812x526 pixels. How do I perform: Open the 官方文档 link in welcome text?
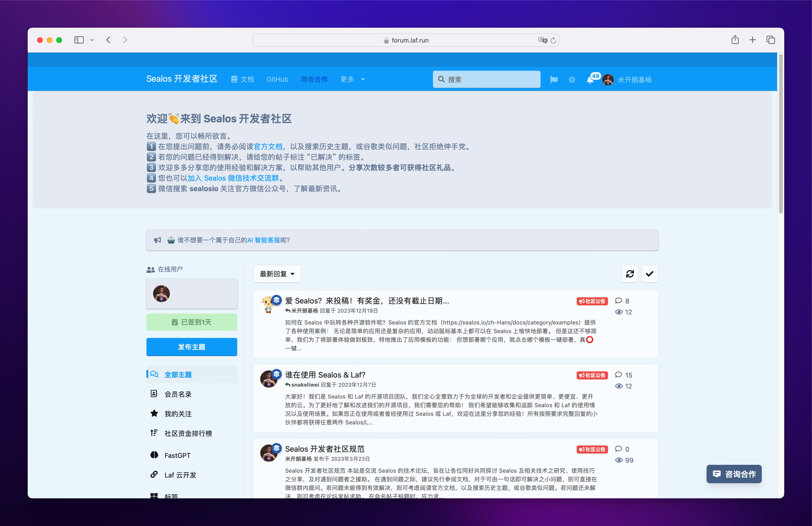tap(268, 146)
